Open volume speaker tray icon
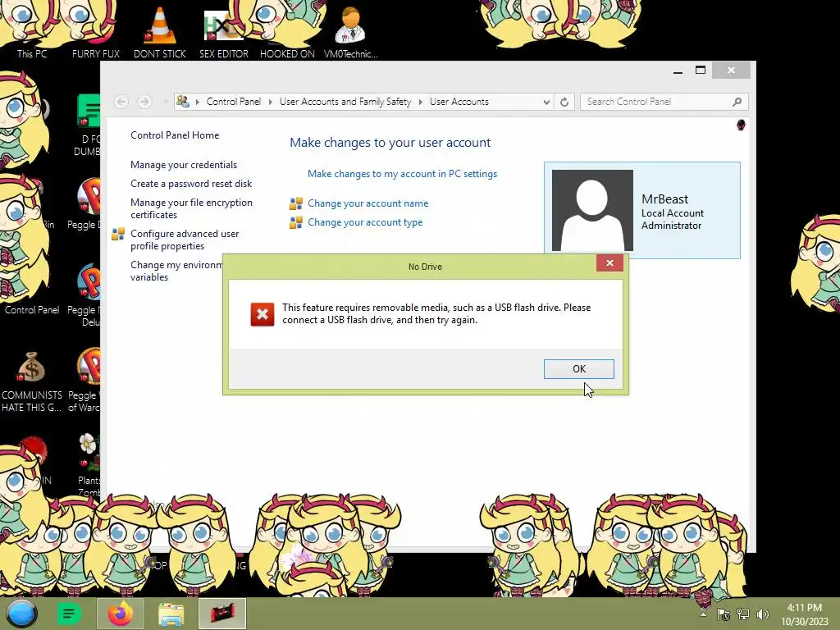840x630 pixels. [762, 614]
